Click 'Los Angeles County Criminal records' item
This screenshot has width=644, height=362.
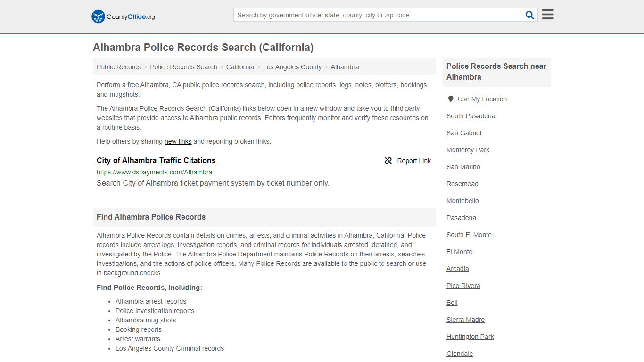[x=170, y=348]
